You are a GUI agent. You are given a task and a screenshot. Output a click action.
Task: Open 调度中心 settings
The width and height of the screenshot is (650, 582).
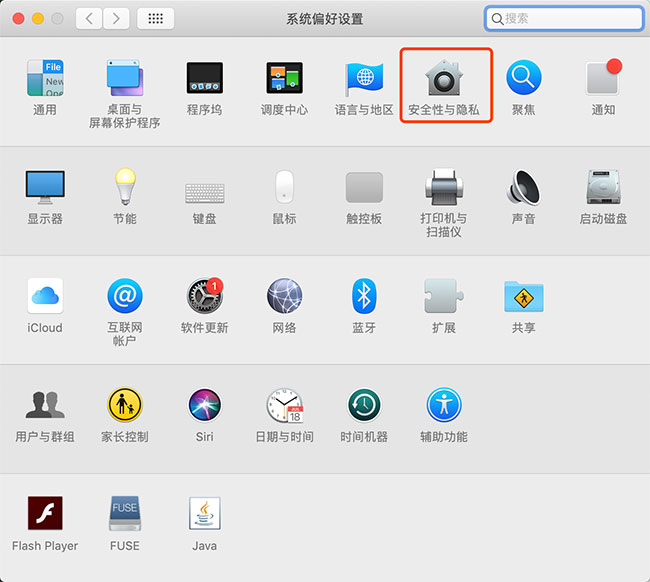[284, 80]
